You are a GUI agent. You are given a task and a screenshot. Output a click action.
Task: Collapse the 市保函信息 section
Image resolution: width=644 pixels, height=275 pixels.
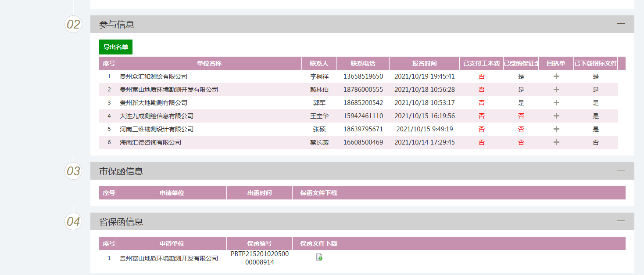click(x=621, y=170)
